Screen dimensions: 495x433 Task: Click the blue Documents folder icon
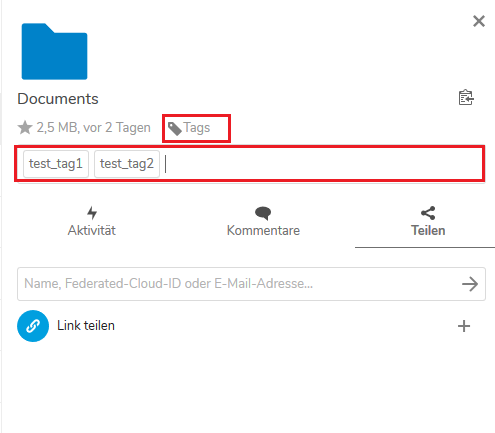coord(54,51)
